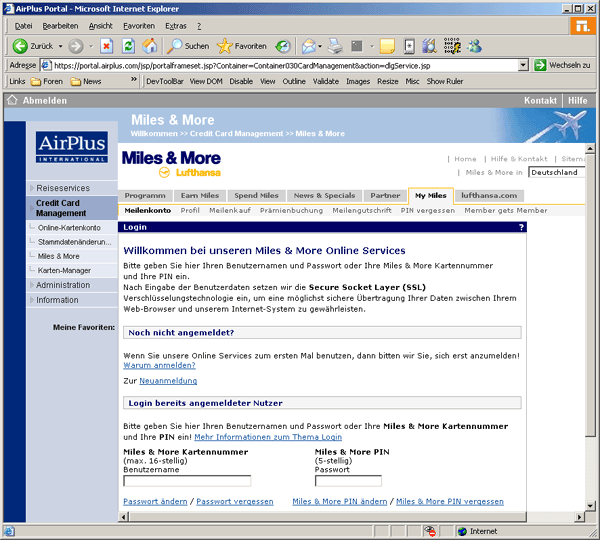Open the Prämienbuchung submenu item

(291, 210)
